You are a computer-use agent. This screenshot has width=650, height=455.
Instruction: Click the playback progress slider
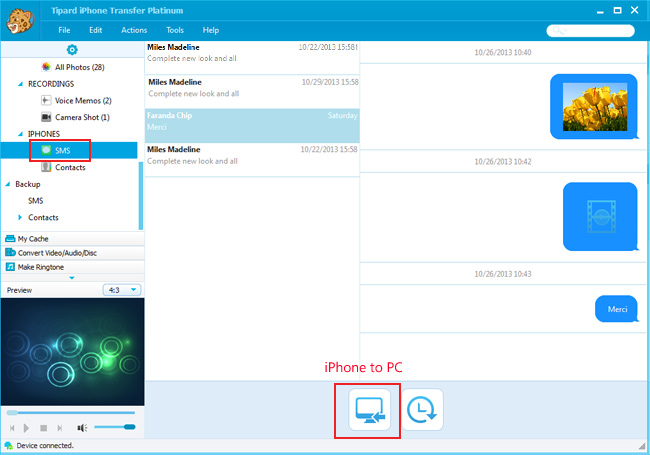tap(70, 413)
